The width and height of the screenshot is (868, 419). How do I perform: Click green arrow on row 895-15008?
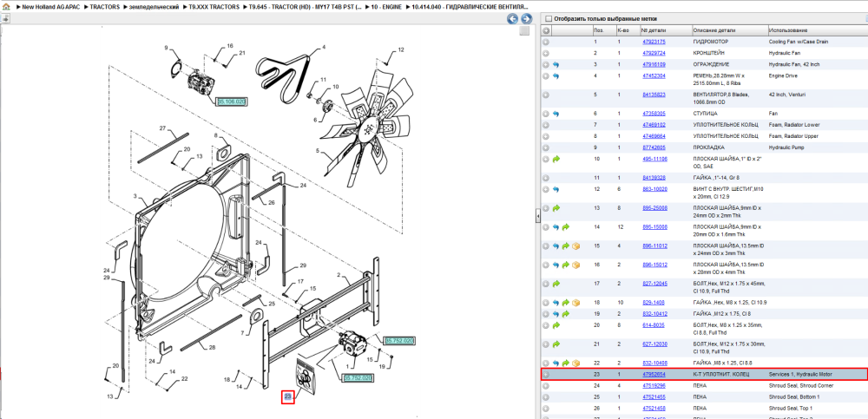(x=566, y=227)
